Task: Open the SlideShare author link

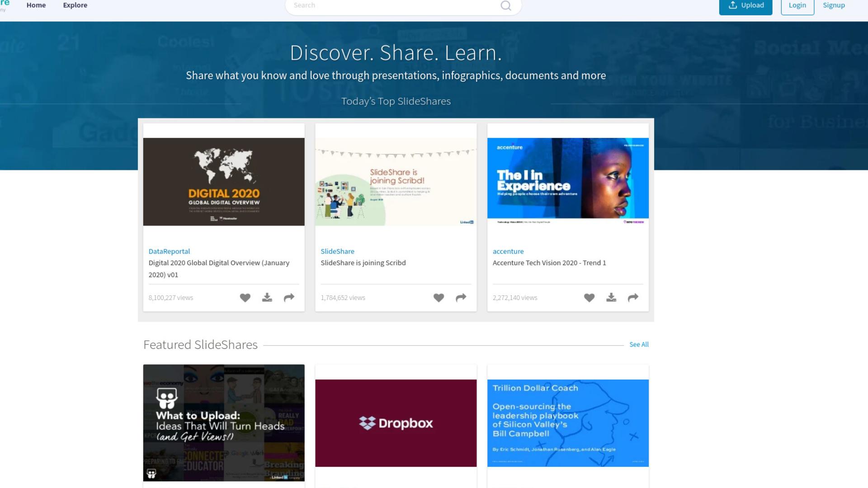Action: coord(337,251)
